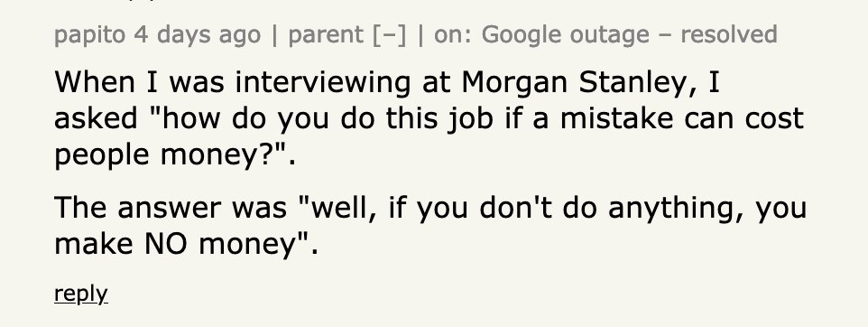Viewport: 868px width, 327px height.
Task: Open papito's user profile
Action: click(x=90, y=35)
